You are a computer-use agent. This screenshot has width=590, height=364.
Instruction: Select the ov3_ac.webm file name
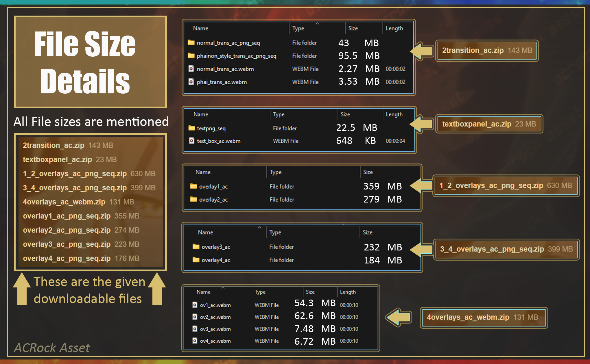(215, 329)
